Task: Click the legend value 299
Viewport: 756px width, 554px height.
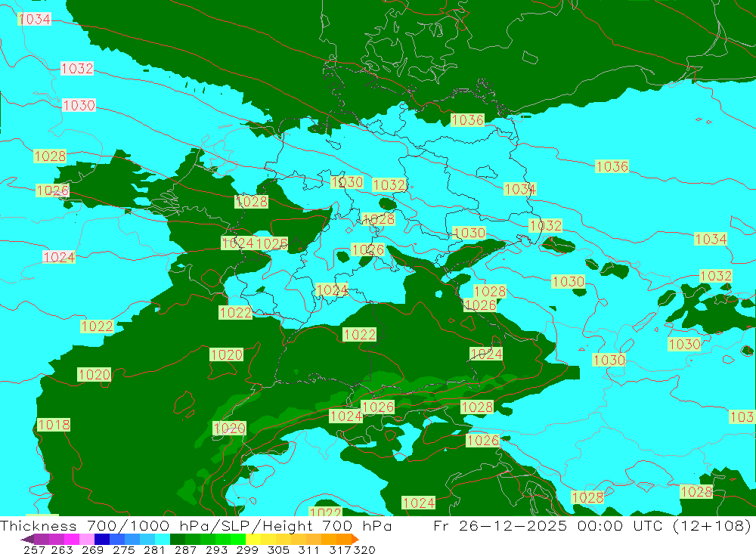Action: [x=247, y=550]
